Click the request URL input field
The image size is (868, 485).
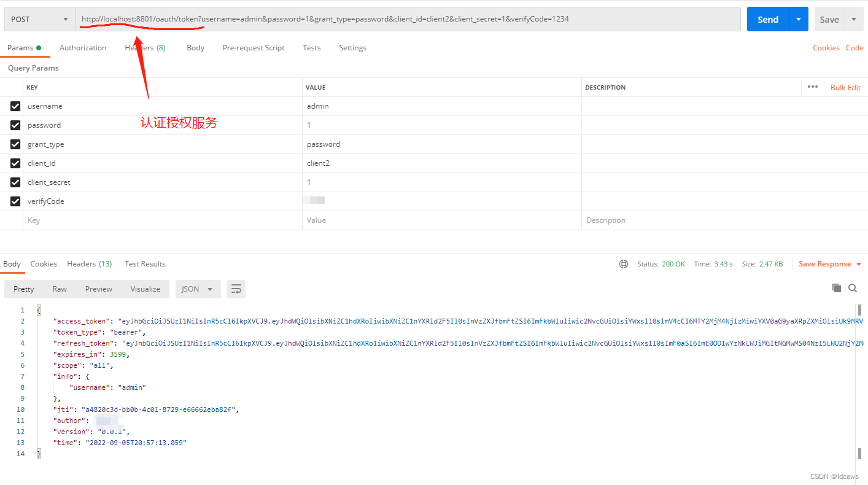(408, 19)
